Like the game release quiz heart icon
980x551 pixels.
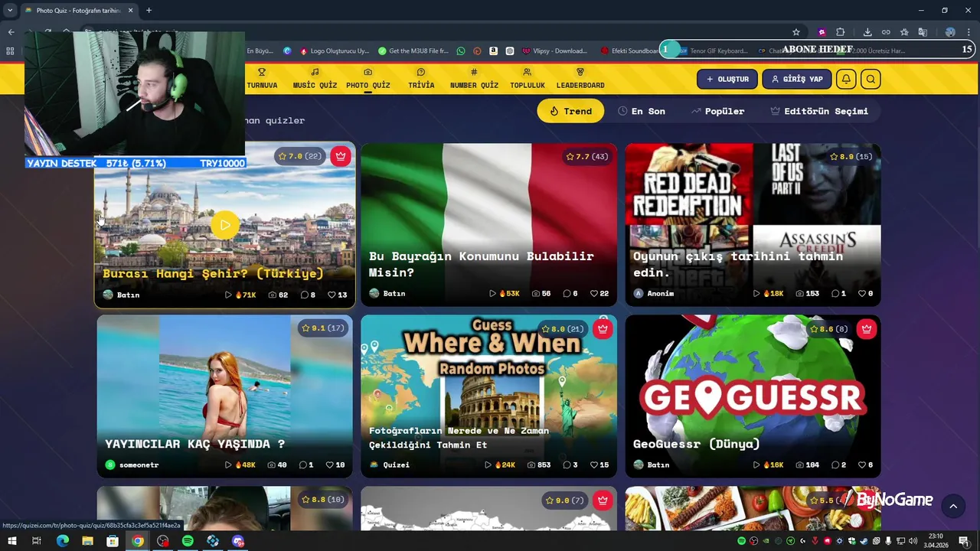(865, 294)
